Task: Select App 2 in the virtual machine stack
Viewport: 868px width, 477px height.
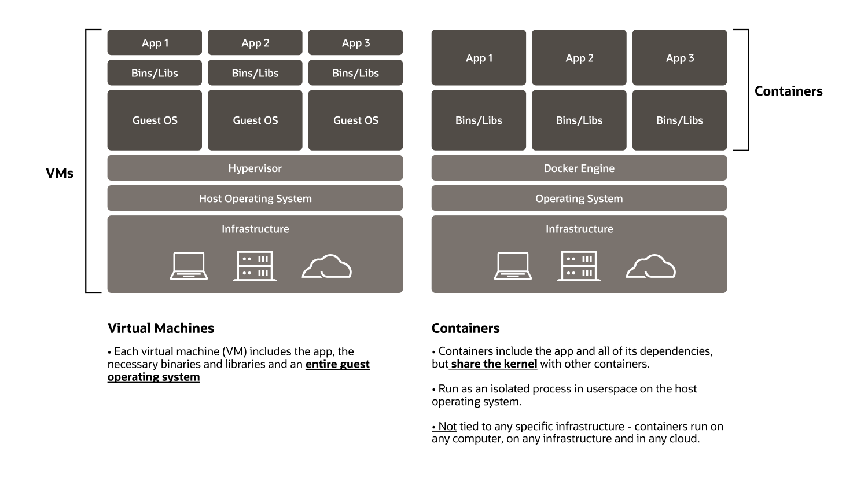Action: point(255,42)
